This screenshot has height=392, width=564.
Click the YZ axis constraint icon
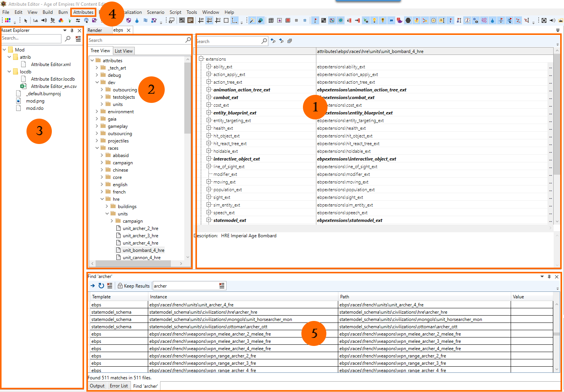(218, 20)
